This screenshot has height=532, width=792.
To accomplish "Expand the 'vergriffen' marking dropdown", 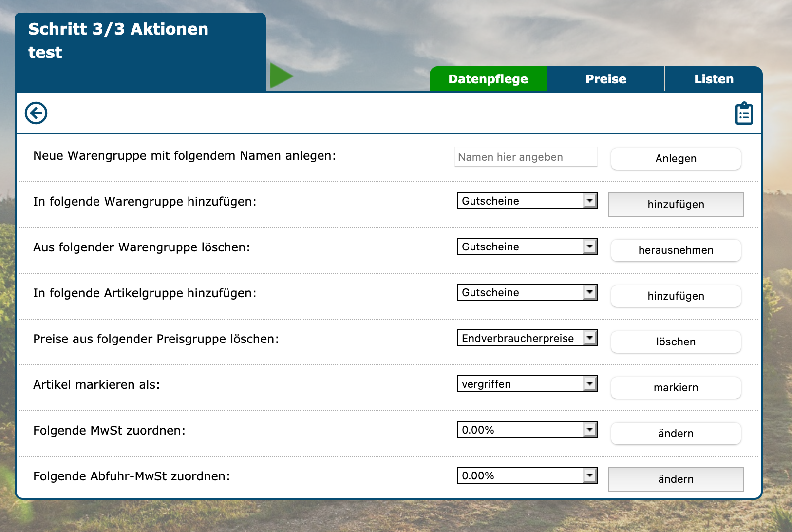I will [527, 384].
